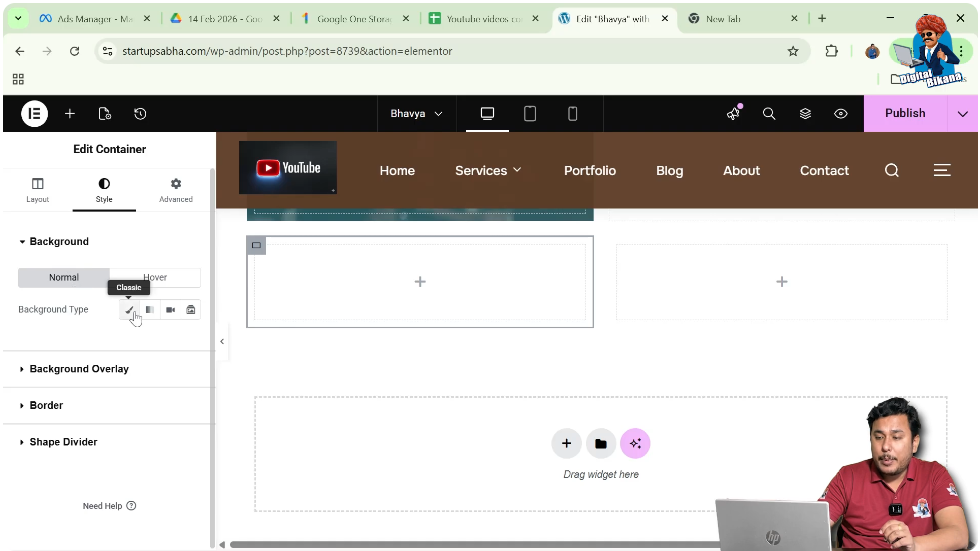Click Portfolio navigation link
Screen dimensions: 980x551
coord(589,171)
